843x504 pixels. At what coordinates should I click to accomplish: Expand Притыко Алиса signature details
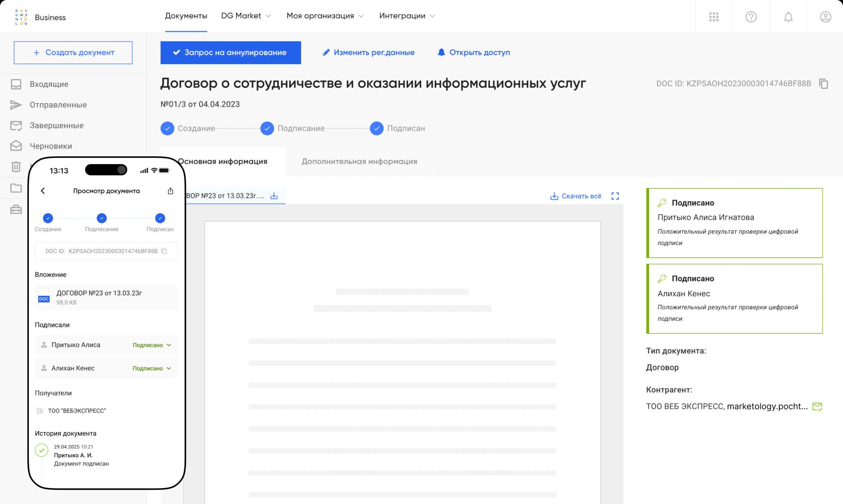[168, 345]
